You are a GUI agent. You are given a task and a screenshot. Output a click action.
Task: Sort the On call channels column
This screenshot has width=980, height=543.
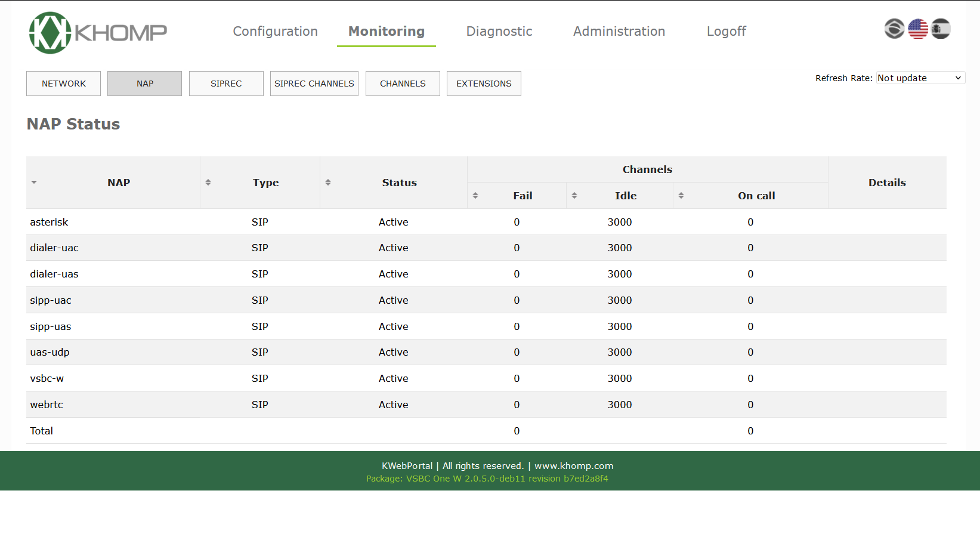click(681, 196)
